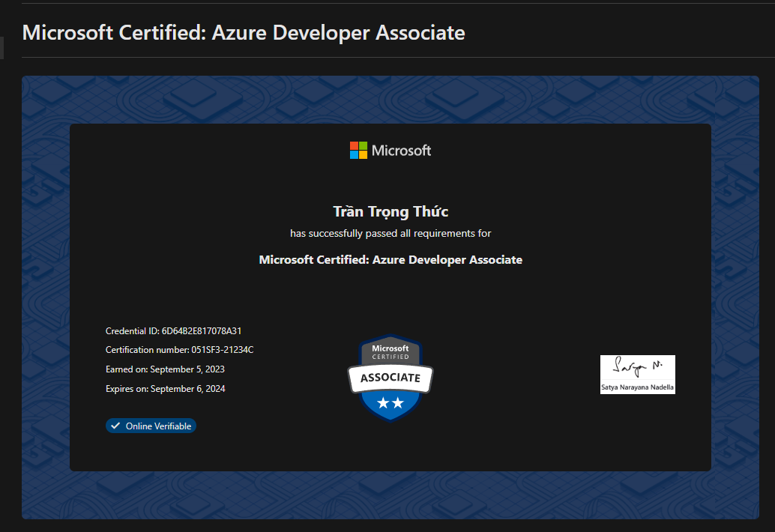The width and height of the screenshot is (775, 532).
Task: Click the Credential ID 6D64B2E817078A31 line
Action: pos(173,331)
